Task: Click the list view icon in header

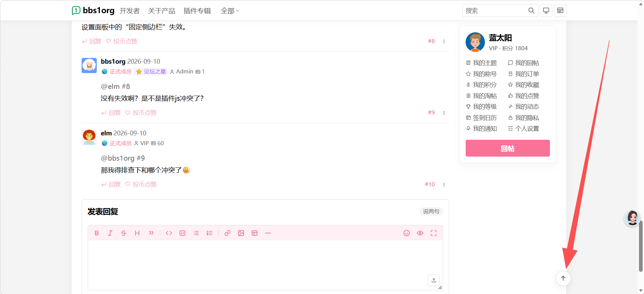Action: pos(560,11)
